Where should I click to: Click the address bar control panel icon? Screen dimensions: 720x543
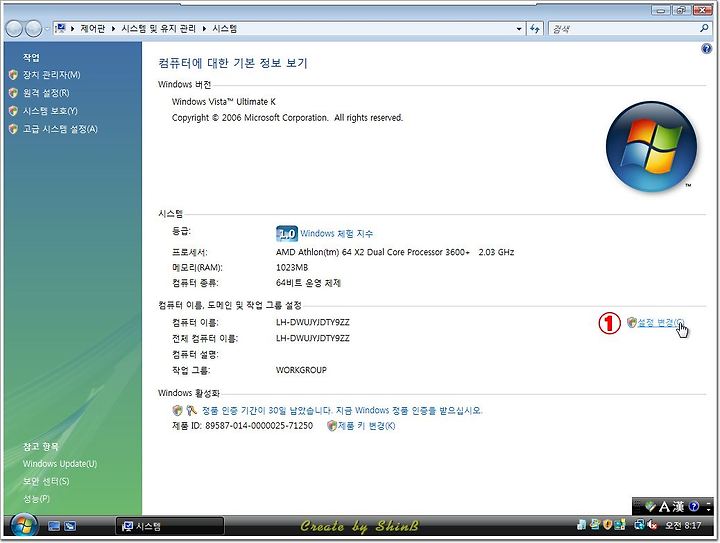(x=60, y=28)
